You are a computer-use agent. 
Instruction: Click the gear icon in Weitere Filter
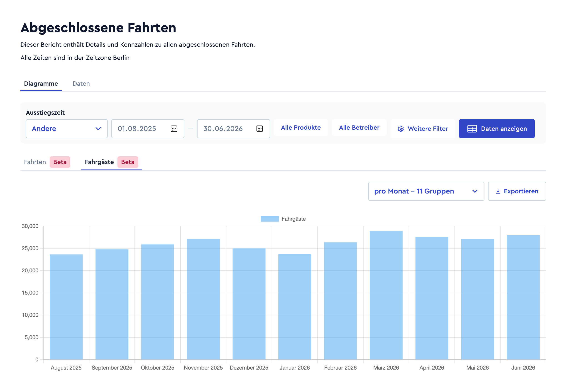(x=401, y=129)
